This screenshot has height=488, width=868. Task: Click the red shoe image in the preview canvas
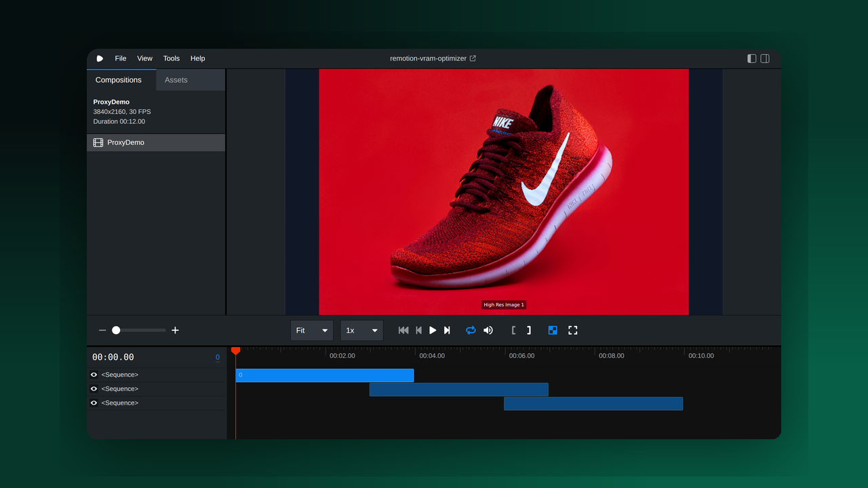[x=504, y=192]
